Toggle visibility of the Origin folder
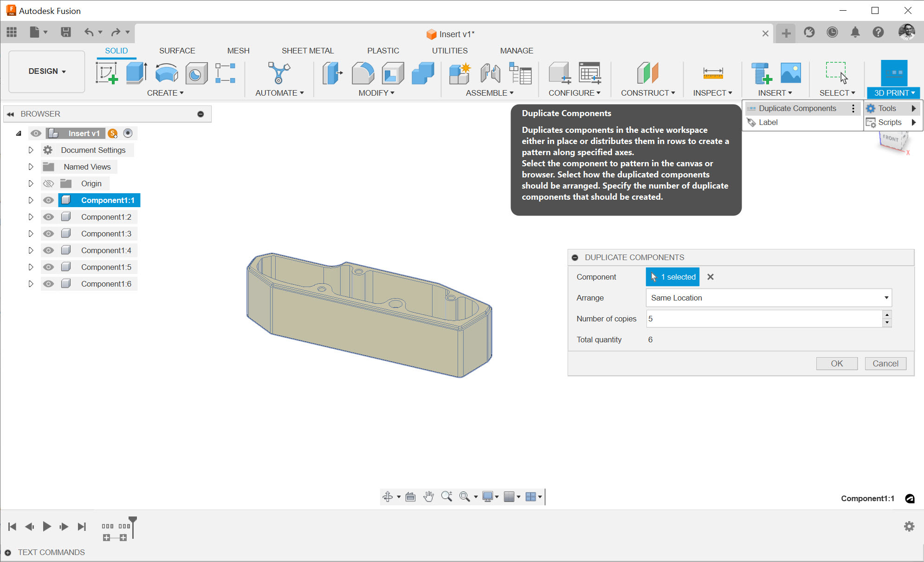This screenshot has height=562, width=924. 48,183
